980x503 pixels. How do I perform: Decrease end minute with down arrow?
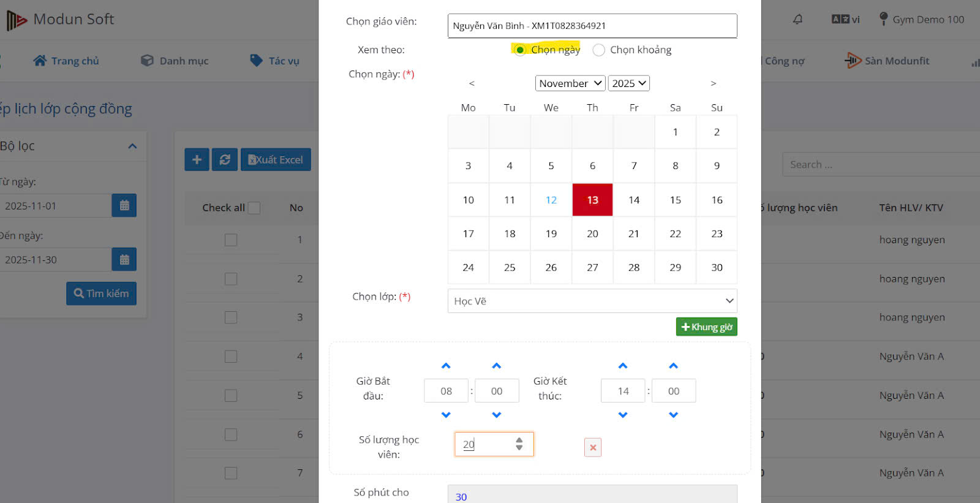(673, 415)
